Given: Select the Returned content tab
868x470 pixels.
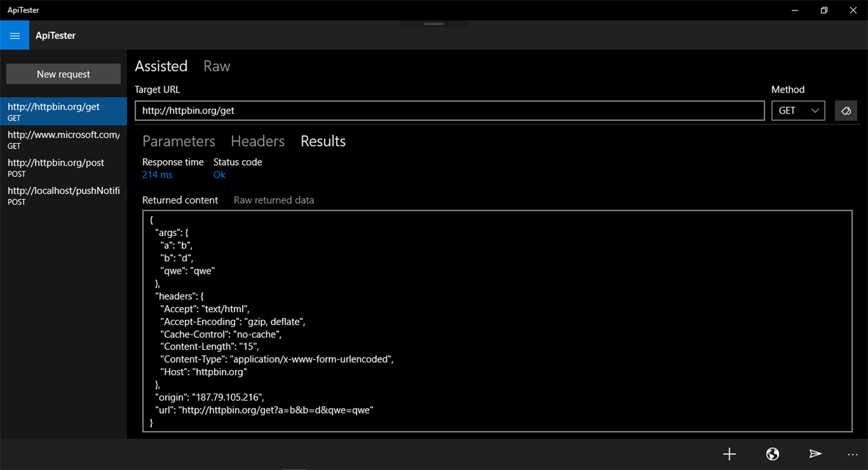Looking at the screenshot, I should [x=180, y=200].
